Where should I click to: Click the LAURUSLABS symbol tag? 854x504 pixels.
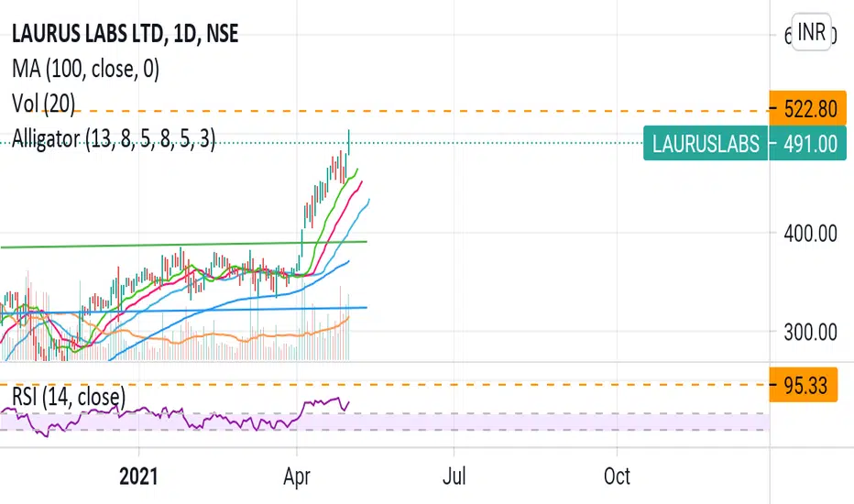point(706,144)
